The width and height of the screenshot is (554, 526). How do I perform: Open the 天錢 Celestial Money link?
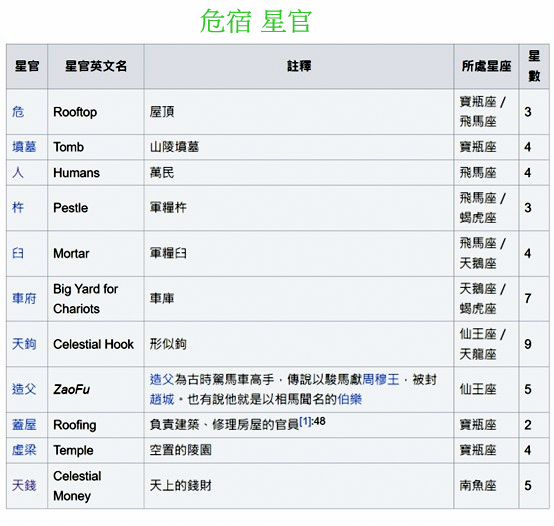point(24,485)
